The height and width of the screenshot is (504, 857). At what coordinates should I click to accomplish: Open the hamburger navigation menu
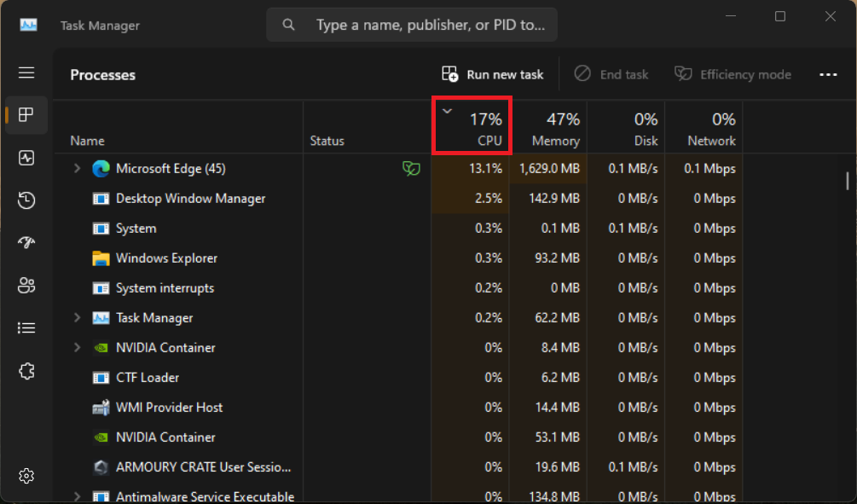point(26,73)
